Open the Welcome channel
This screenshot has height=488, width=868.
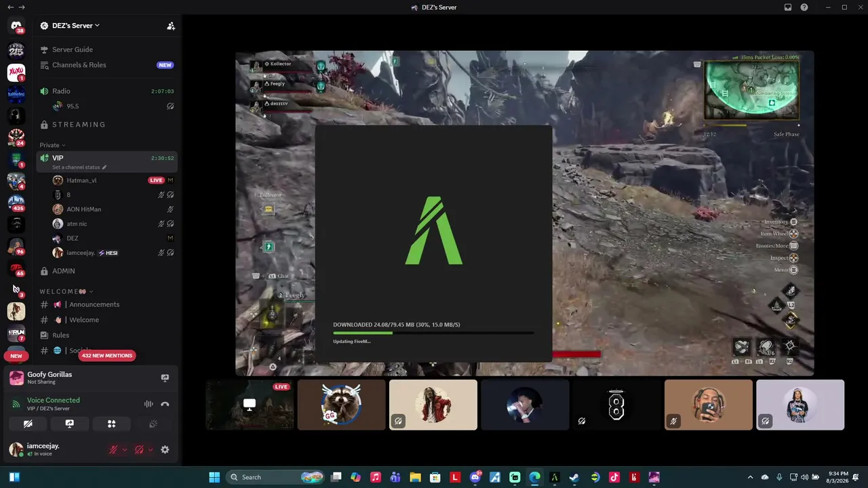(107, 320)
